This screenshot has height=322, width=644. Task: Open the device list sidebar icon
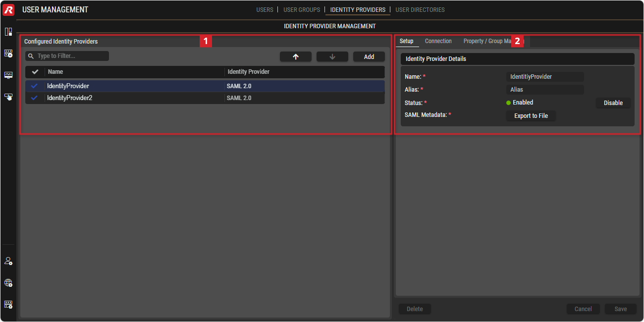8,53
